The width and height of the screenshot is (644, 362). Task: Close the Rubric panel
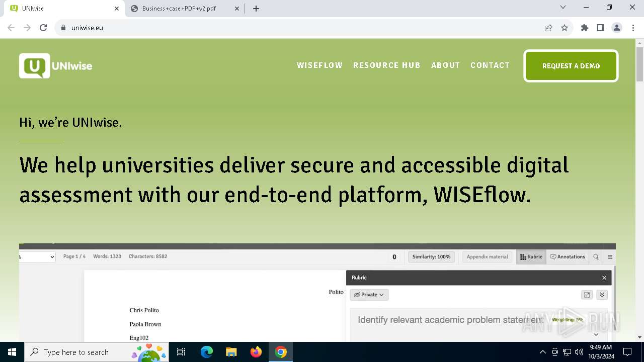pyautogui.click(x=604, y=278)
